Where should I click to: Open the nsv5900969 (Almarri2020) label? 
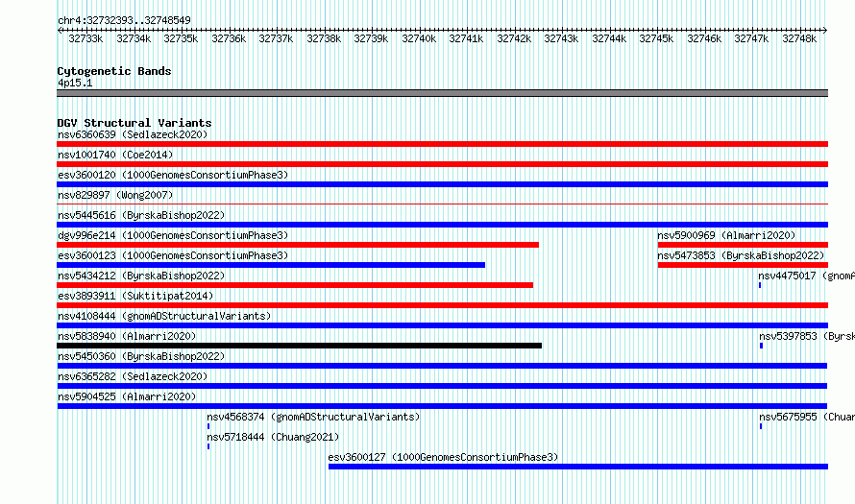point(726,235)
